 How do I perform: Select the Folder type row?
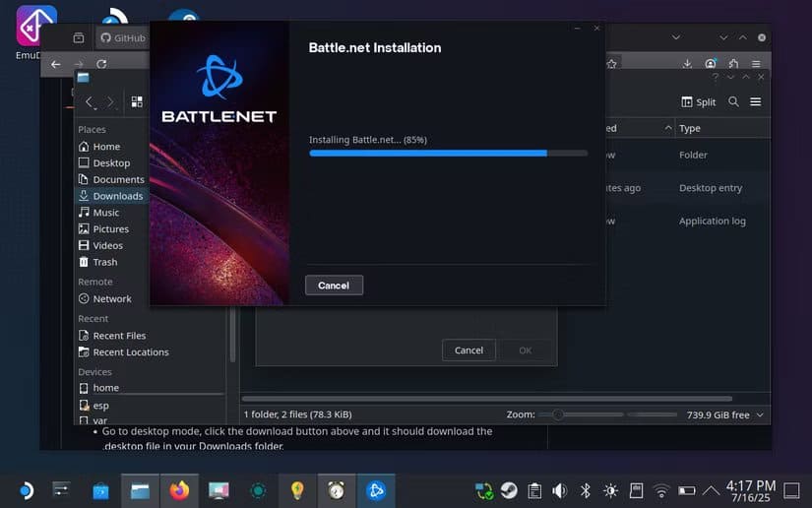coord(688,155)
